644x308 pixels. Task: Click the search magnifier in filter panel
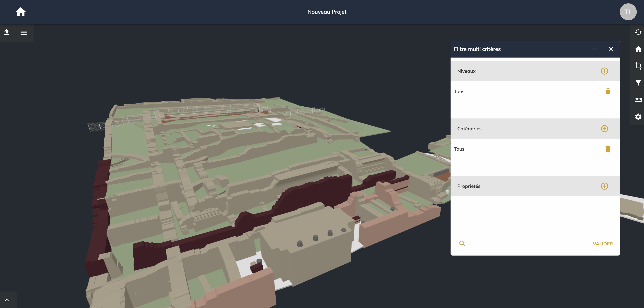pos(462,244)
